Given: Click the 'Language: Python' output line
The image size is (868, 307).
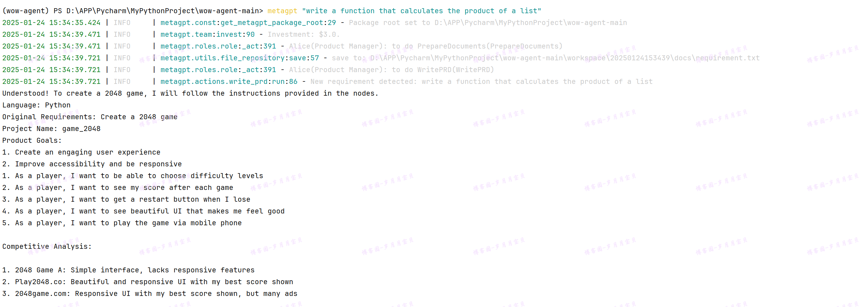Looking at the screenshot, I should (36, 105).
